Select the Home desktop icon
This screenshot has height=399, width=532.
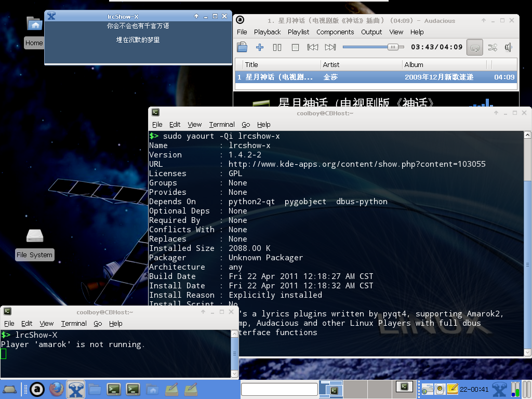tap(34, 33)
